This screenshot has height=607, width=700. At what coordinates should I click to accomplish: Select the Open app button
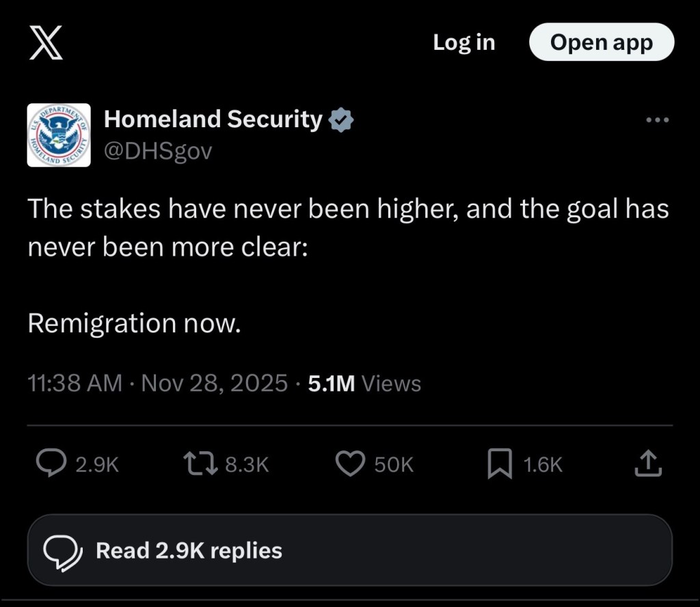coord(601,42)
